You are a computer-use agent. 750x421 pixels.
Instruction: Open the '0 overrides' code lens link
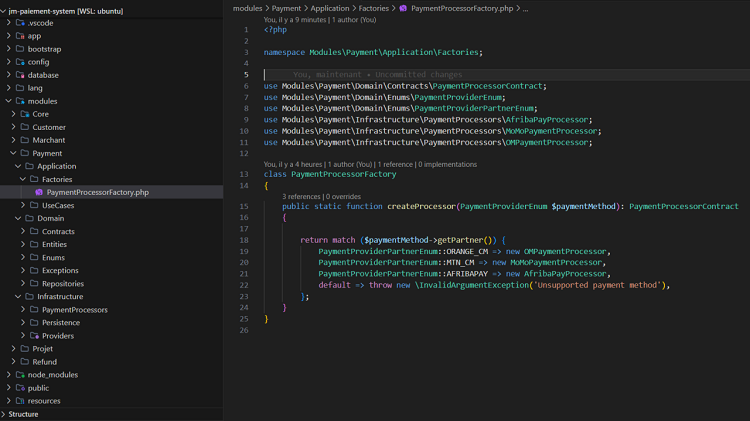click(x=343, y=197)
